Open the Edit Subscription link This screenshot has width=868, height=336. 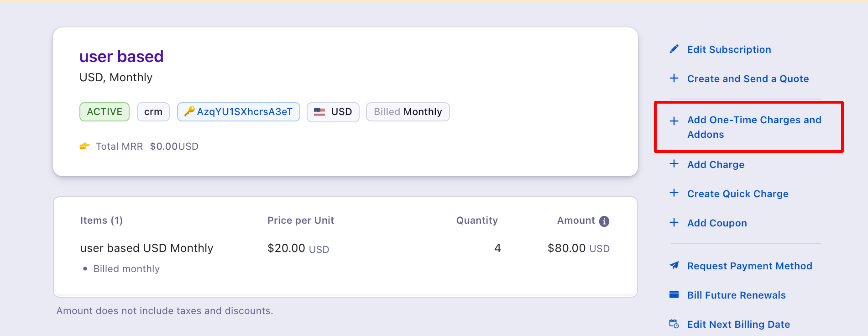click(x=729, y=49)
